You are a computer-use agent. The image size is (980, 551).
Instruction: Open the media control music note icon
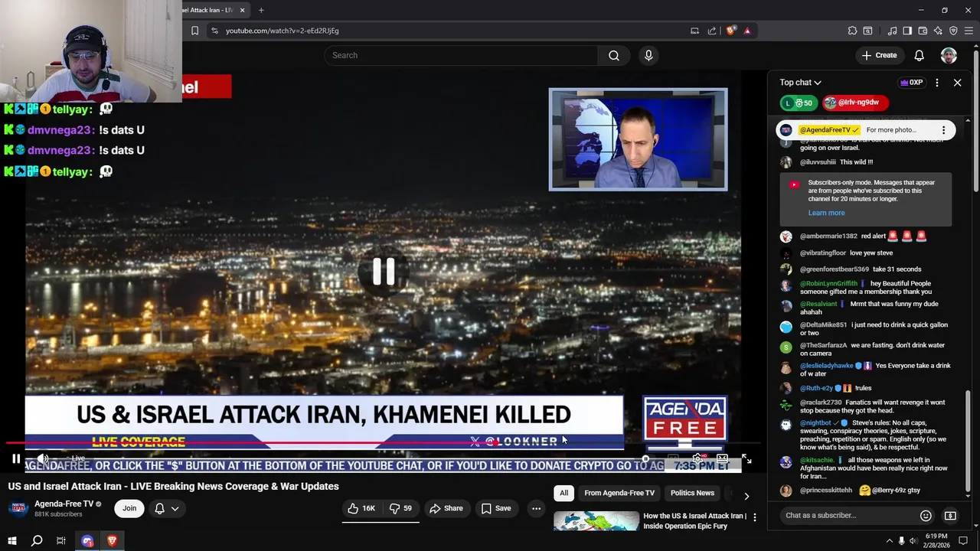pyautogui.click(x=892, y=31)
